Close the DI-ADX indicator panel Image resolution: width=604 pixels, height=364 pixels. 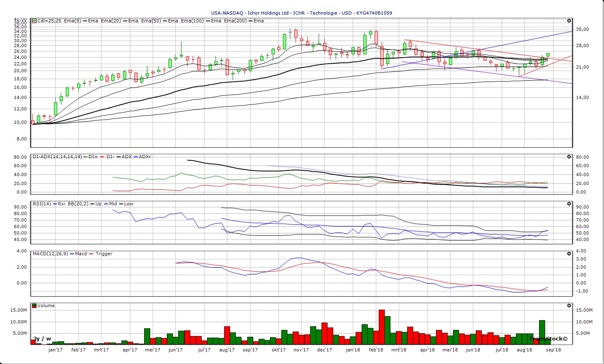569,157
